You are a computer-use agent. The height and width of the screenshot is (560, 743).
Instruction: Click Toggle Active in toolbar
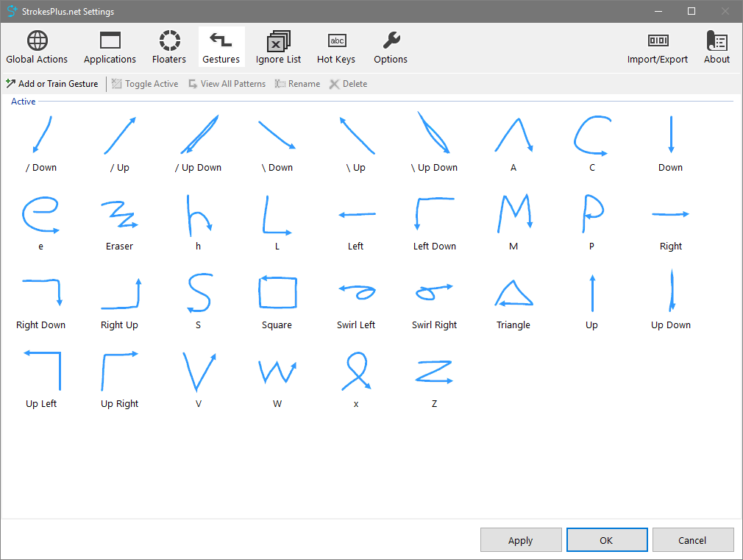coord(145,84)
